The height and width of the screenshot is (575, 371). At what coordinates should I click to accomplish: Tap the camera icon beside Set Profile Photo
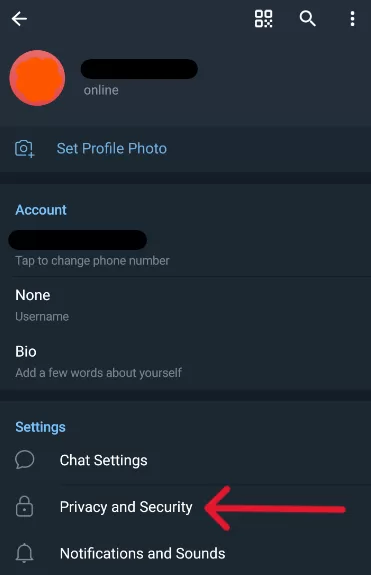(24, 149)
